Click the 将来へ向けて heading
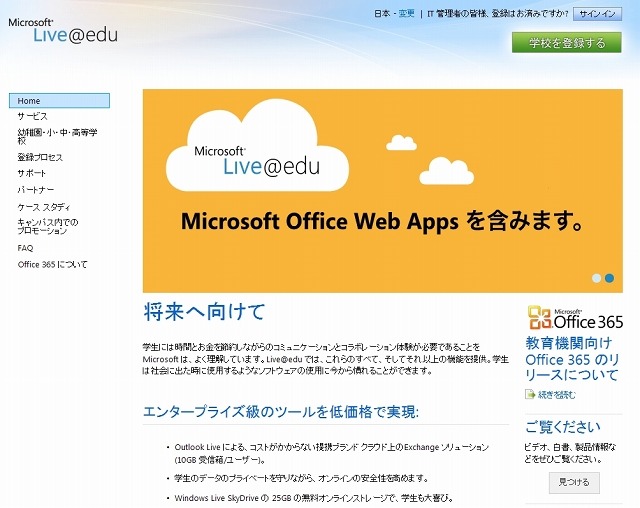The image size is (640, 508). click(204, 312)
